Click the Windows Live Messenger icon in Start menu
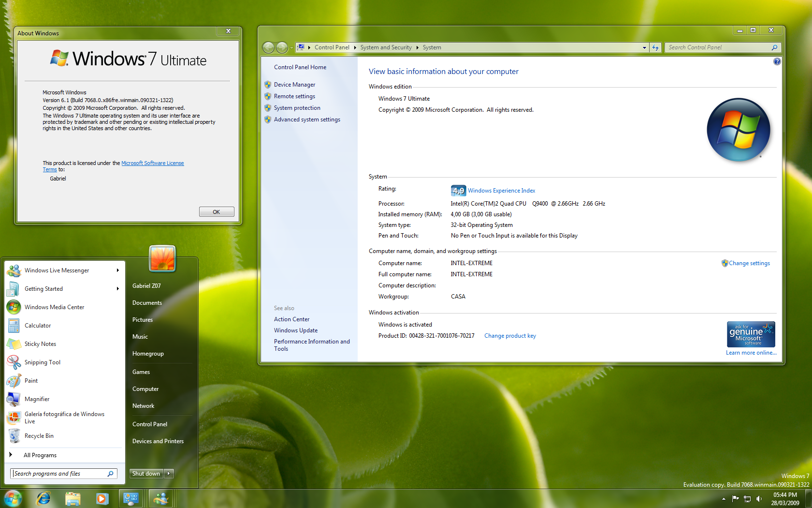The image size is (812, 508). tap(14, 270)
